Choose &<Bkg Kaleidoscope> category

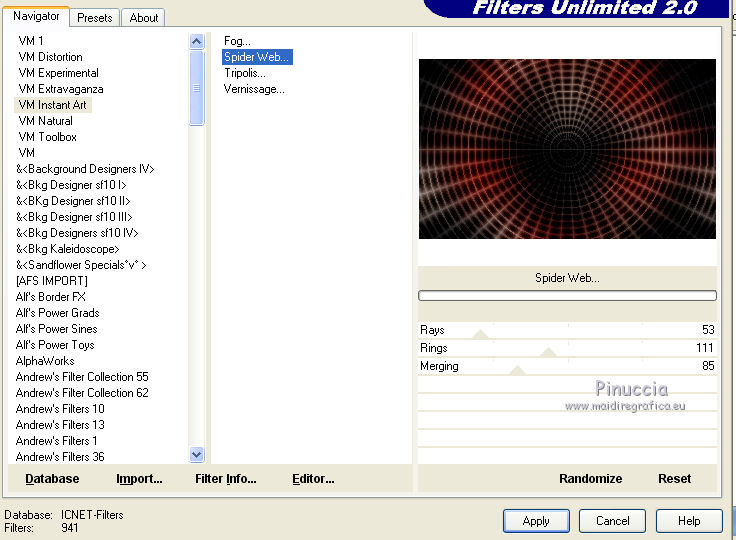point(68,248)
